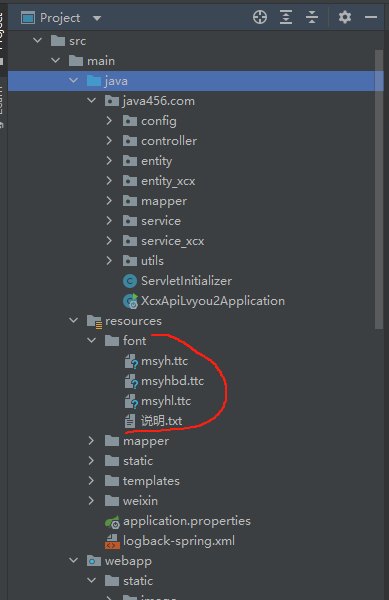Select the main folder icon

coord(76,60)
